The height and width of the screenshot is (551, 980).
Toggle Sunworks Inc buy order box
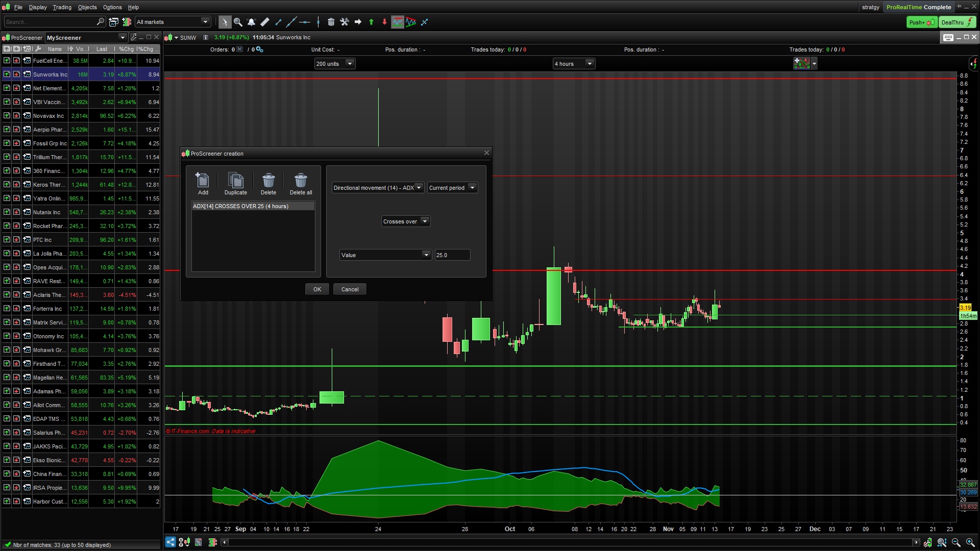tap(7, 74)
